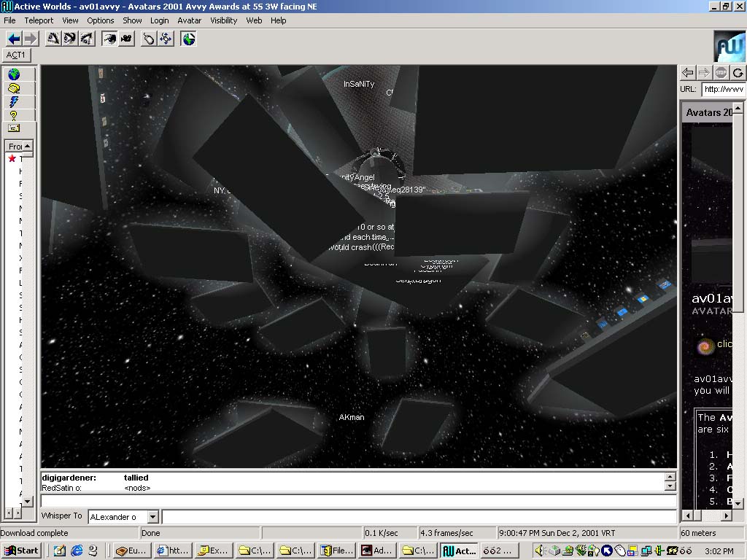
Task: Open the Visibility menu
Action: click(x=224, y=20)
